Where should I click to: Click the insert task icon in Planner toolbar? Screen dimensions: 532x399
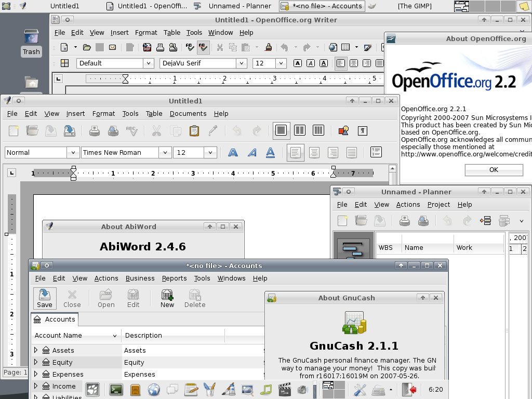[486, 221]
